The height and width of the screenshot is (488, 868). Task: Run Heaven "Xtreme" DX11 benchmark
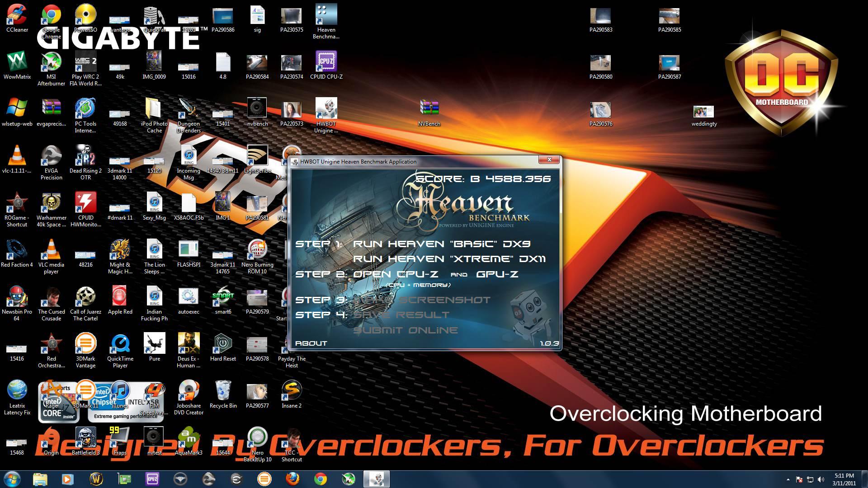tap(449, 259)
